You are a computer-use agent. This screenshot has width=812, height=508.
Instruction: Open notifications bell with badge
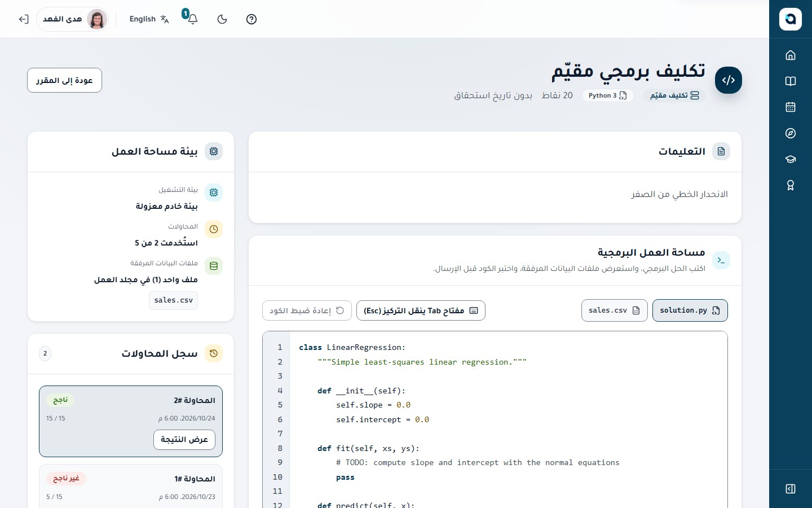point(192,19)
